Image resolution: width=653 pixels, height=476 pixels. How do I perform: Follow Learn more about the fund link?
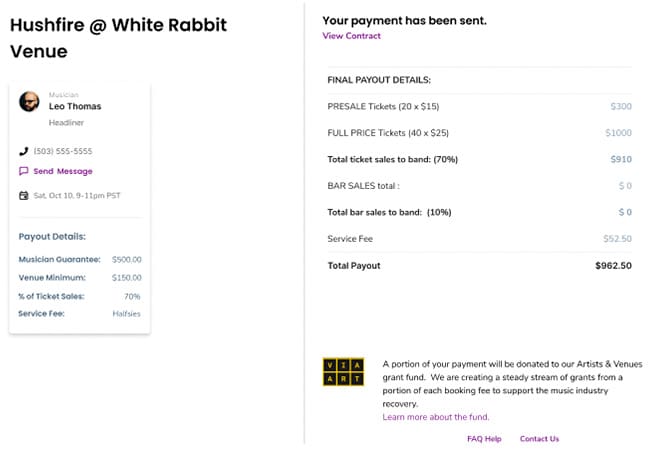click(436, 417)
